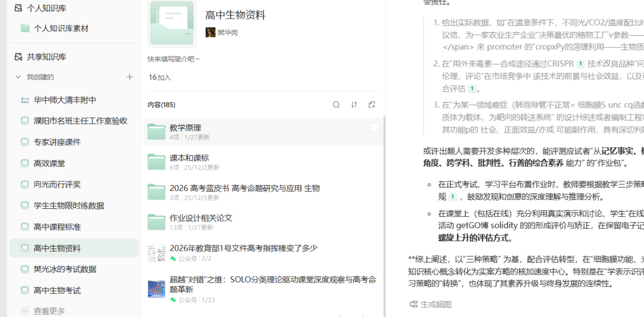The image size is (644, 317).
Task: Click the shared knowledge base icon beside 共享知识库
Action: [18, 57]
